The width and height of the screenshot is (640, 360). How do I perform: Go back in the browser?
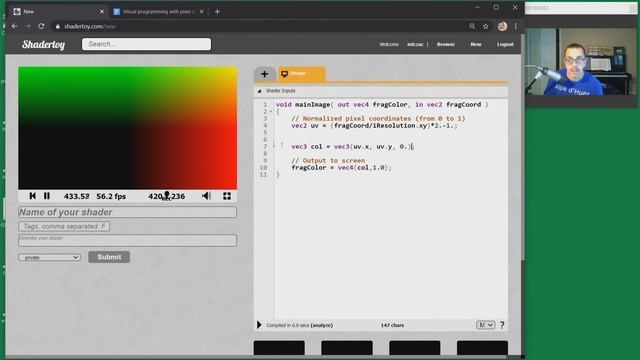tap(15, 26)
